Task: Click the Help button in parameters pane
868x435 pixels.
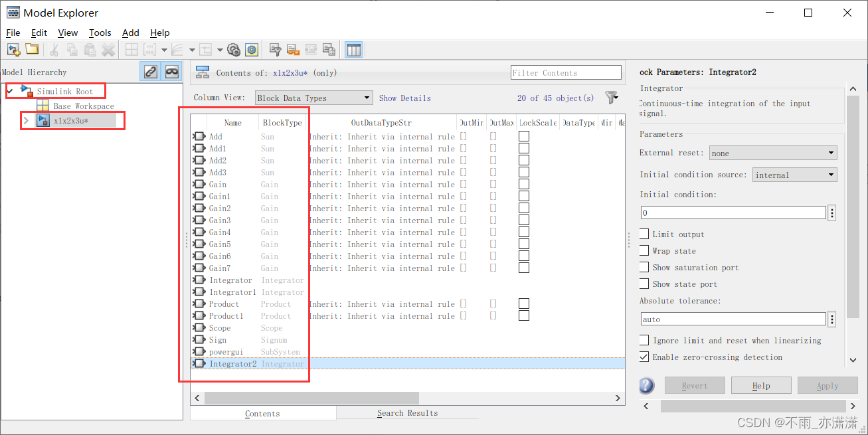Action: [761, 385]
